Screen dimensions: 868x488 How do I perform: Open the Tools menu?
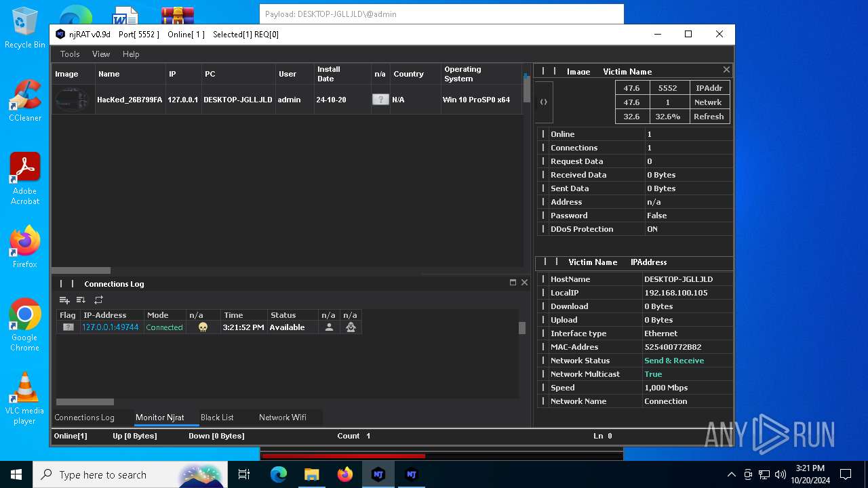[x=70, y=54]
